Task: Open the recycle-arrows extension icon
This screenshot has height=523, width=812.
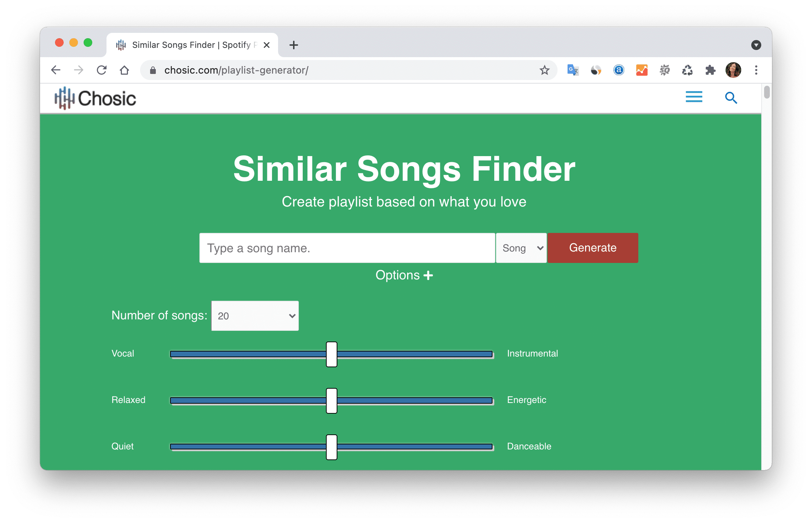Action: pos(687,70)
